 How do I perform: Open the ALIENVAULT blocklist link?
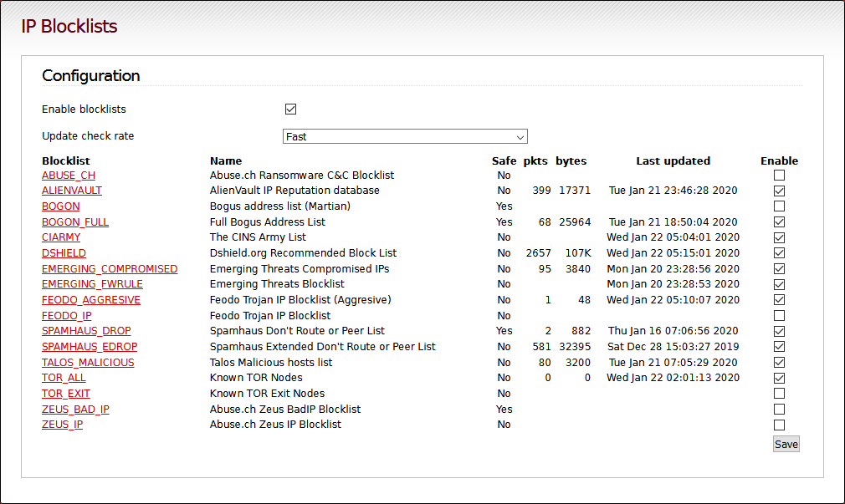(x=72, y=191)
